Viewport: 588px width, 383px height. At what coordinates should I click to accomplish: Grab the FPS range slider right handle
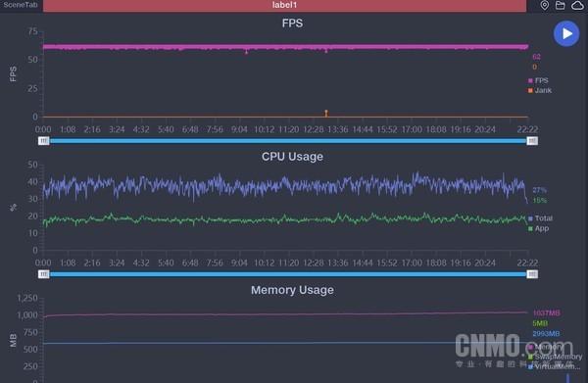pyautogui.click(x=532, y=140)
